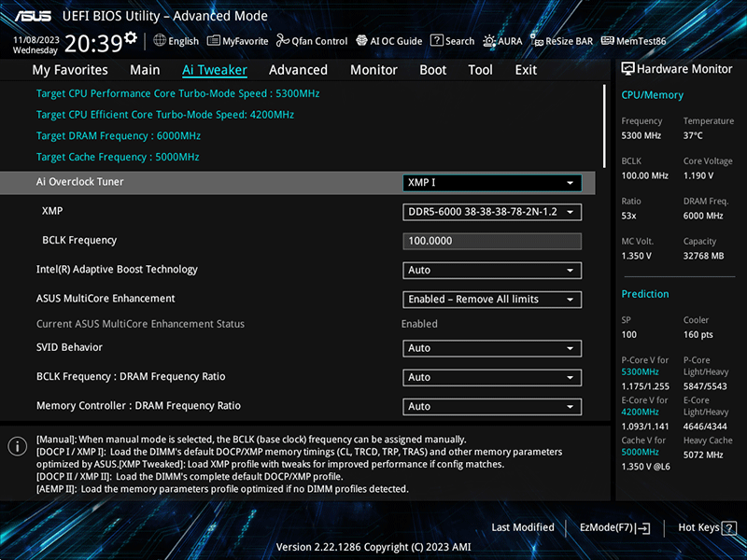This screenshot has width=747, height=560.
Task: Open ASUS MultiCore Enhancement dropdown
Action: coord(492,299)
